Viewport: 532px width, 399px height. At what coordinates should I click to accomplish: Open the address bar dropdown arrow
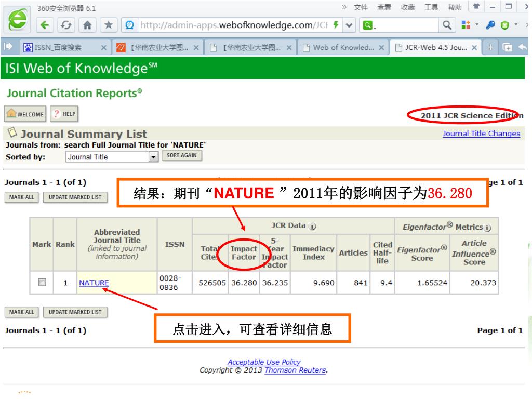[349, 25]
